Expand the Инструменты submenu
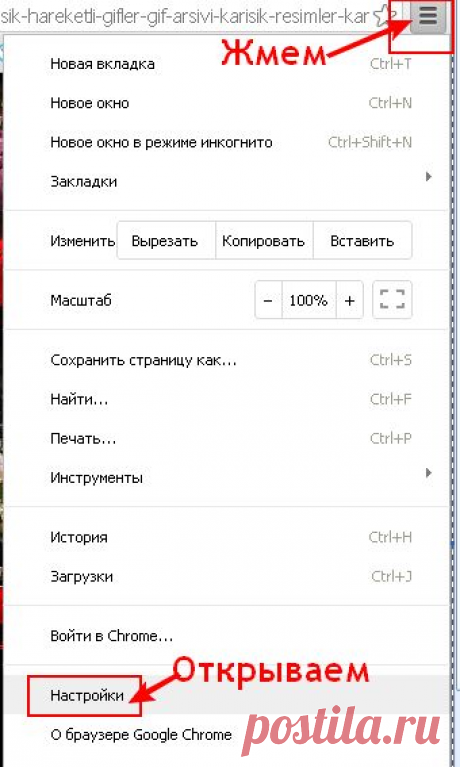Viewport: 460px width, 767px height. point(225,477)
